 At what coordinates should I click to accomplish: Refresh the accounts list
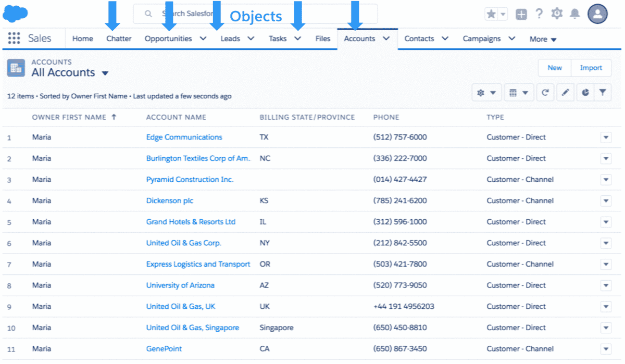[x=545, y=93]
